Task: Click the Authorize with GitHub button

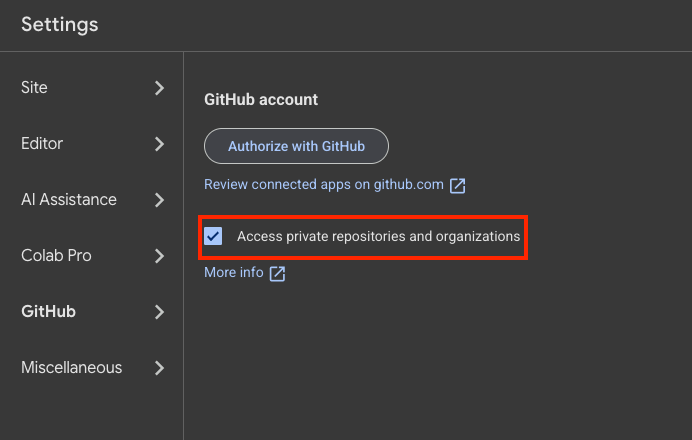Action: pyautogui.click(x=296, y=146)
